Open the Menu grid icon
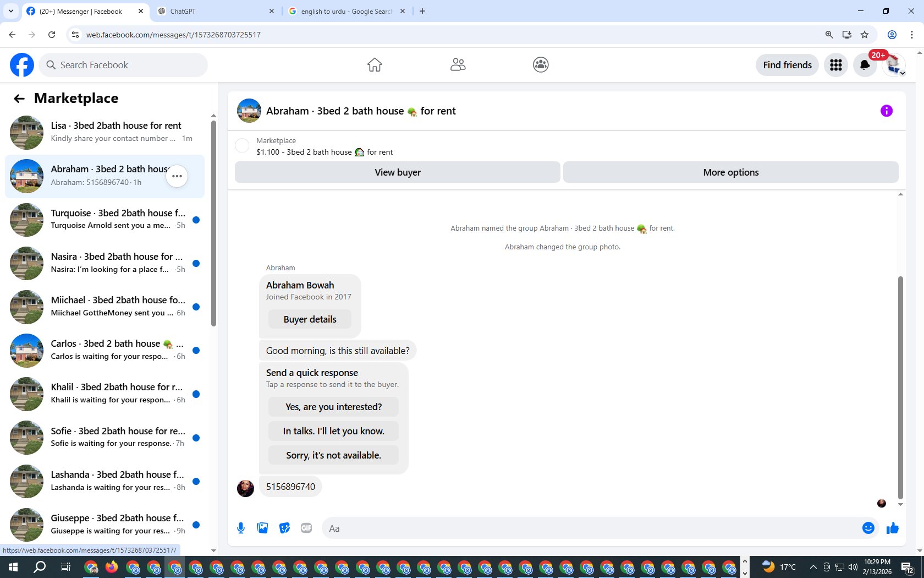The width and height of the screenshot is (924, 578). [x=836, y=65]
